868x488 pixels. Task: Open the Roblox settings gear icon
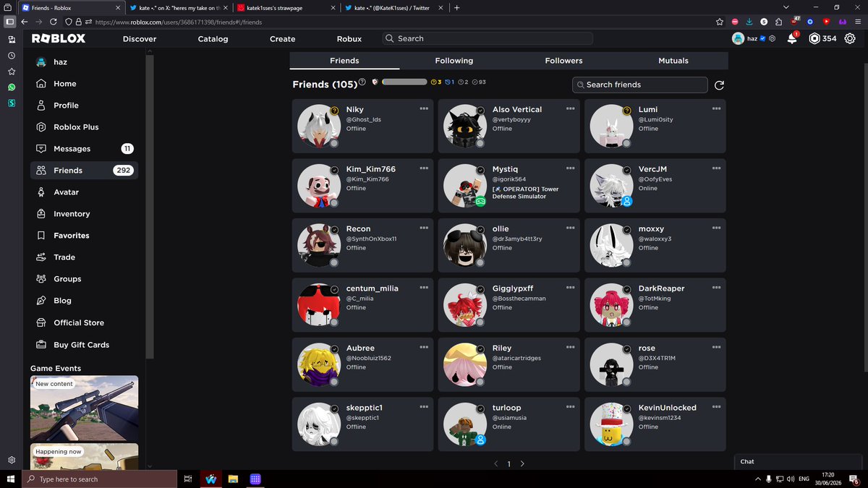pos(850,38)
